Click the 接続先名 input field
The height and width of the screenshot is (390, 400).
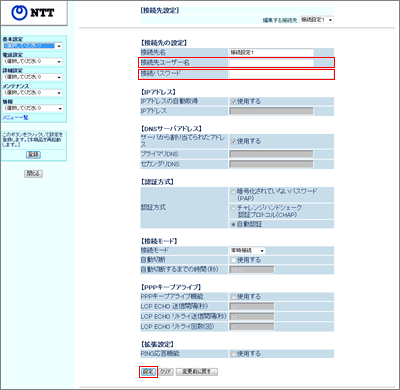coord(271,52)
